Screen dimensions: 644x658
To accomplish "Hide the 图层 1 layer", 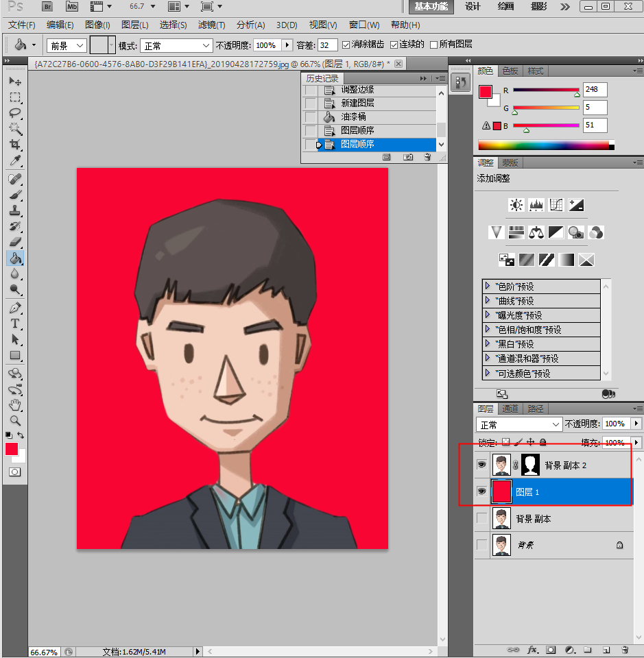I will (482, 491).
